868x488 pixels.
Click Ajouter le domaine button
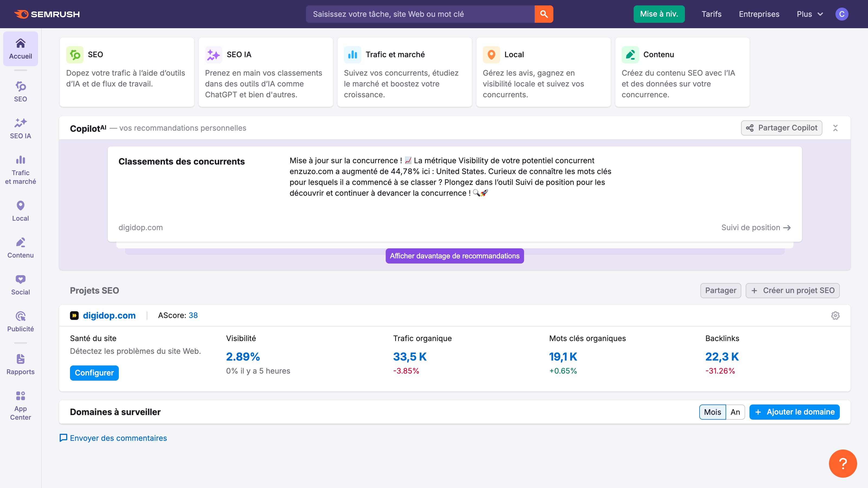coord(794,412)
